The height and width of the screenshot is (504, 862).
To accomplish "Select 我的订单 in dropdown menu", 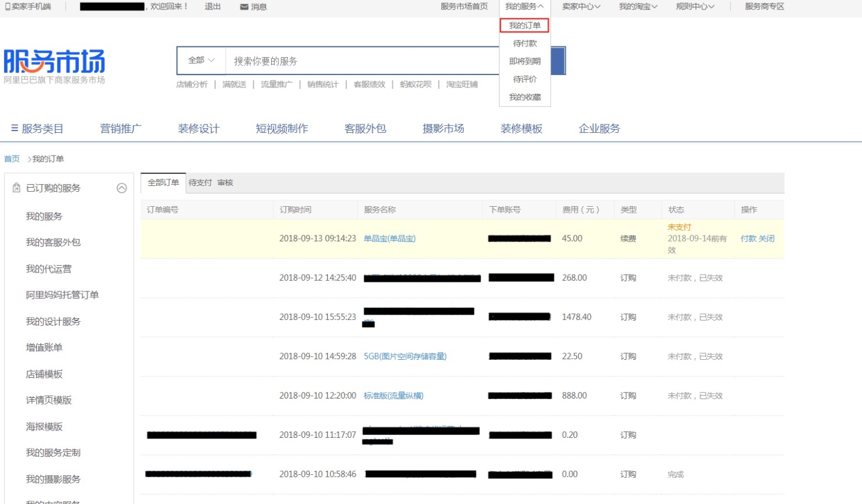I will pos(525,26).
